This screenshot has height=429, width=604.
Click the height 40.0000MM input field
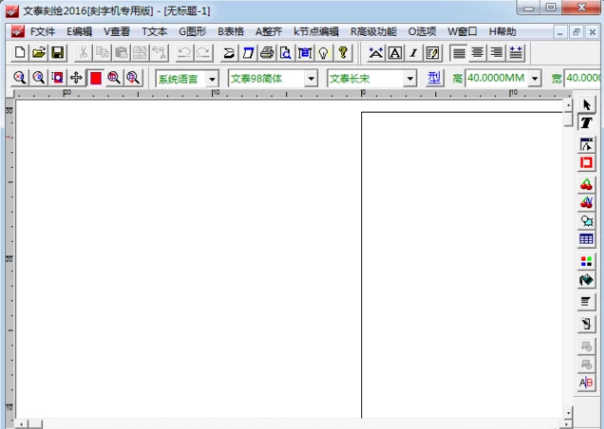pos(497,78)
